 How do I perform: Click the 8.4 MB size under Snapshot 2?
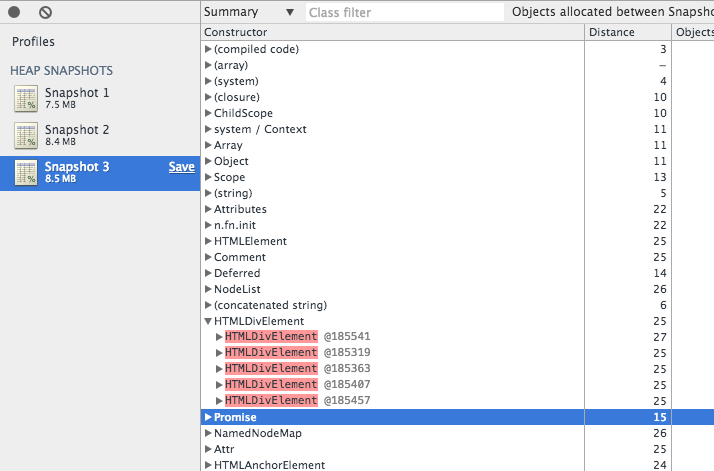pyautogui.click(x=60, y=142)
